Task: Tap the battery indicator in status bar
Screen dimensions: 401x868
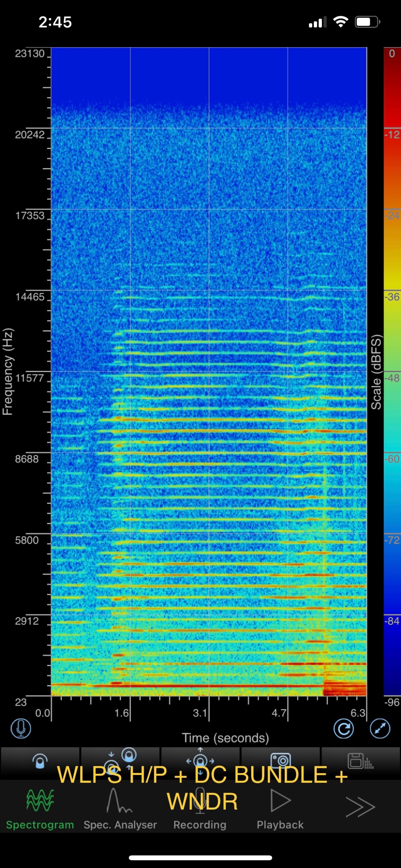Action: tap(367, 22)
